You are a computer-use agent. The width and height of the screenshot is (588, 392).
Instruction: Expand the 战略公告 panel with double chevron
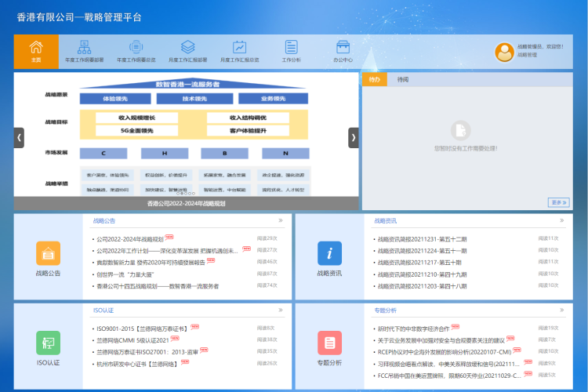tap(280, 221)
